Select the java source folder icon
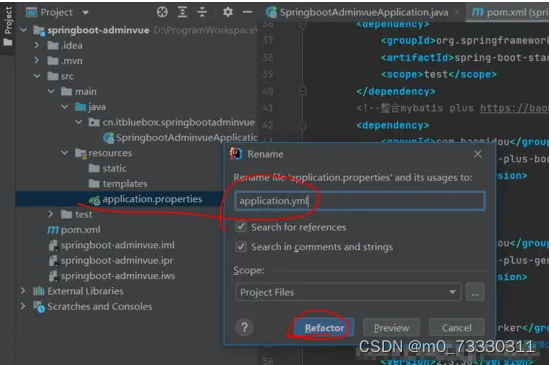The height and width of the screenshot is (365, 551). pos(80,106)
